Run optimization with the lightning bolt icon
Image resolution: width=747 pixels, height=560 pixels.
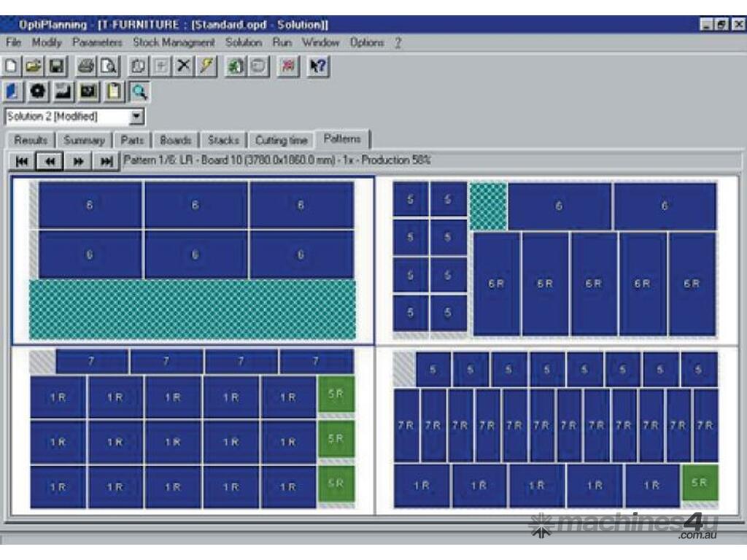click(x=206, y=66)
